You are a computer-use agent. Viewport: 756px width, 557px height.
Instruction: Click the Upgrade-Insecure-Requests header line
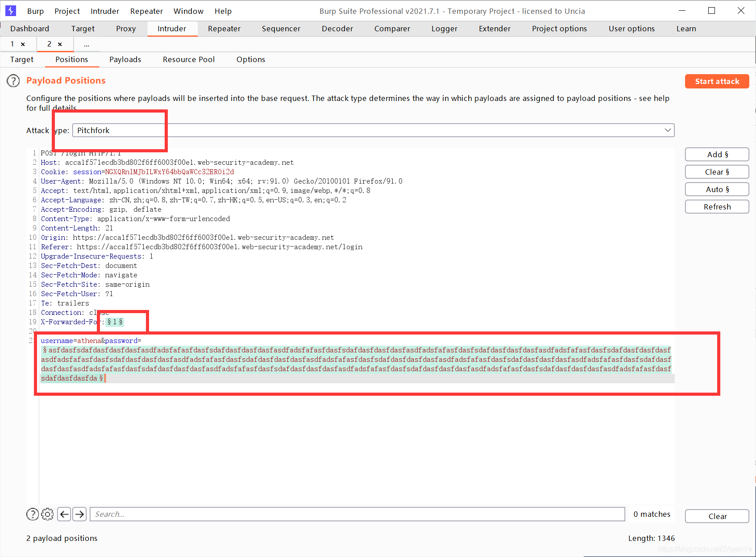tap(97, 256)
